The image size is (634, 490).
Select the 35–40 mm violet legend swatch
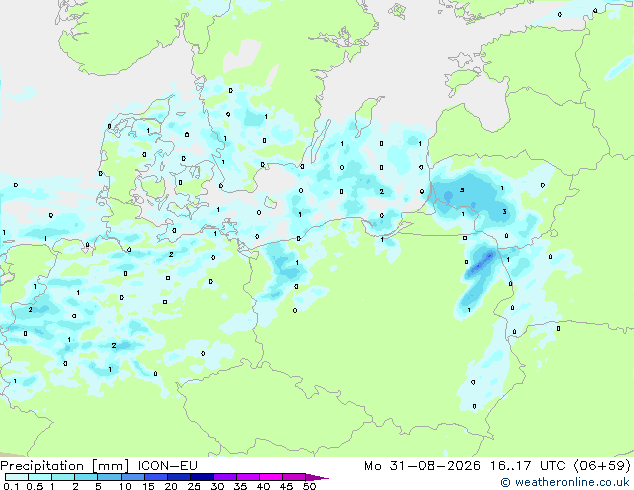248,477
